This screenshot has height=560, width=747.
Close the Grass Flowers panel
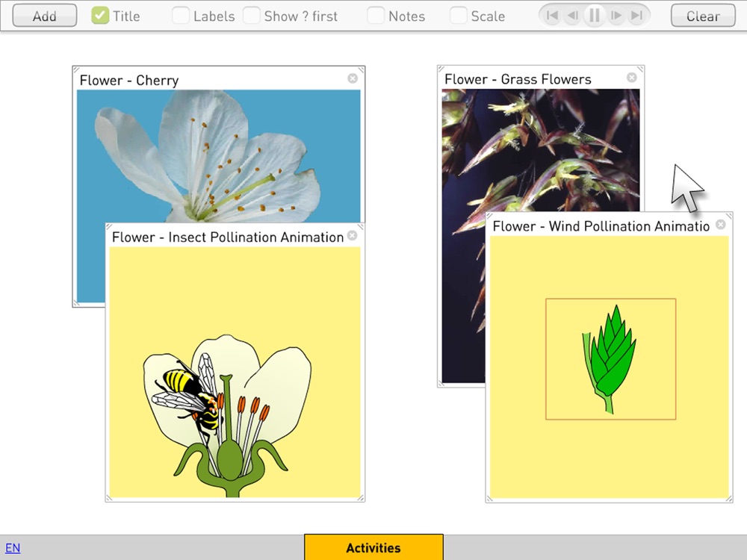coord(632,77)
